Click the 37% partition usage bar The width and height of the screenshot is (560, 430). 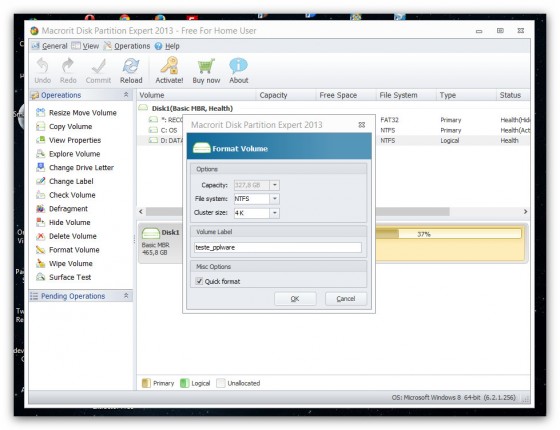click(448, 234)
